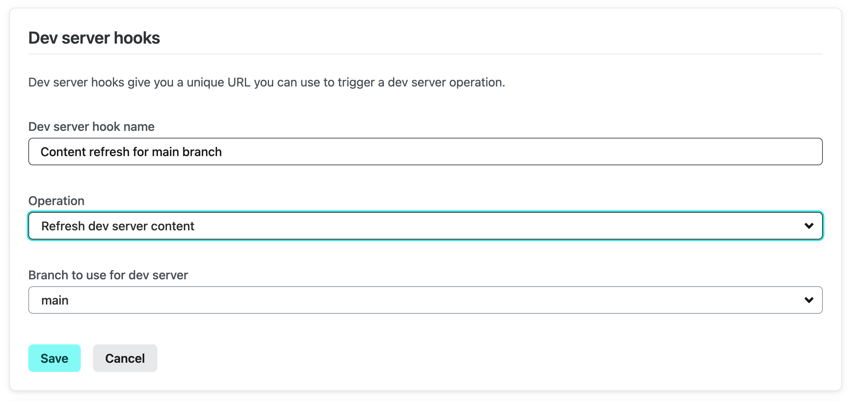Open the Branch to use for dev server dropdown
Viewport: 868px width, 401px height.
click(x=425, y=300)
